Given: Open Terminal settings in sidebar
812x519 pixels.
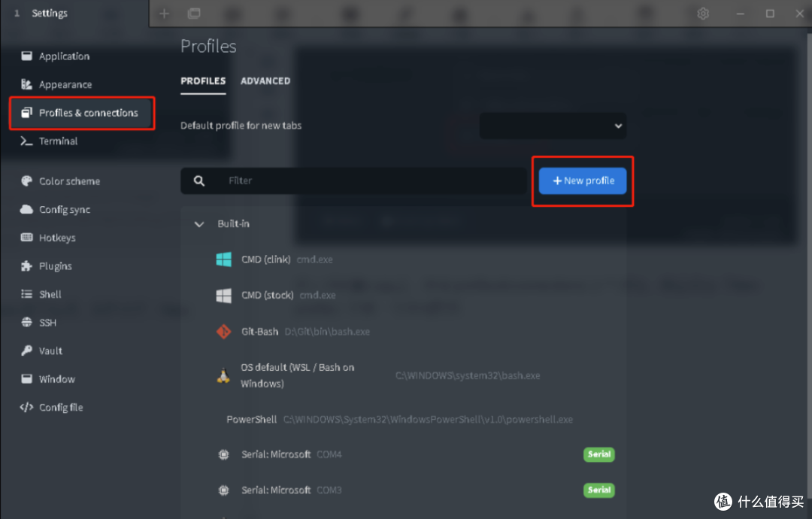Looking at the screenshot, I should [x=58, y=141].
